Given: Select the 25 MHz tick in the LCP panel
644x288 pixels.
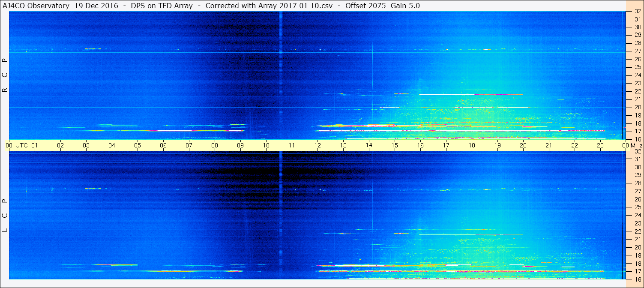Looking at the screenshot, I should [638, 207].
